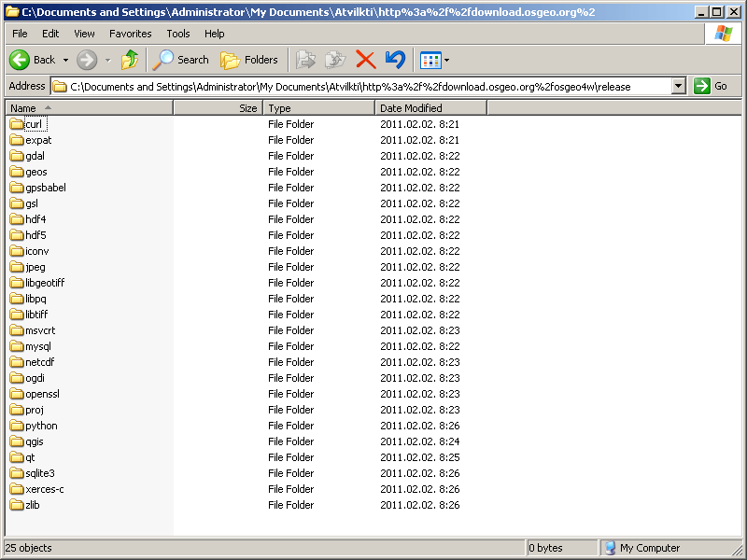This screenshot has height=560, width=747.
Task: Click the '25 objects' status bar text
Action: (29, 548)
